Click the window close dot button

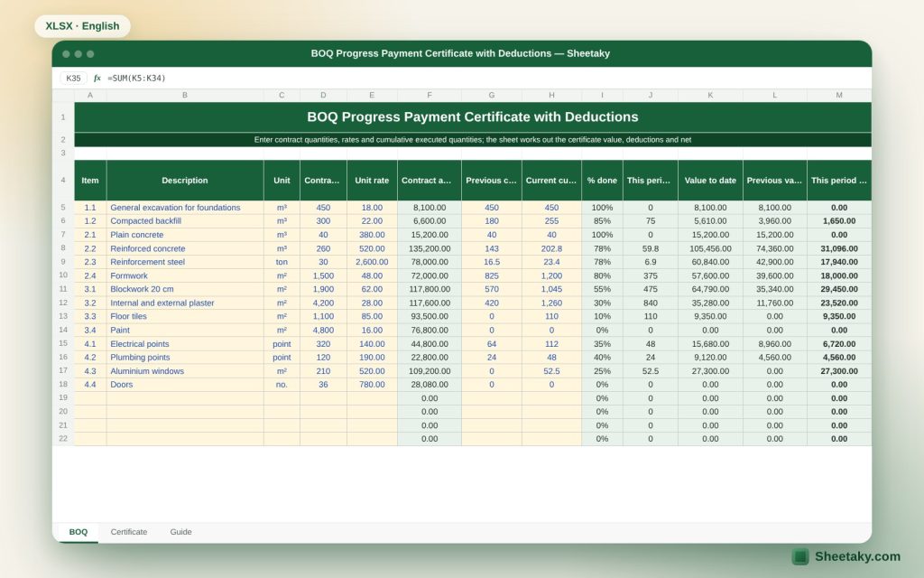(66, 53)
